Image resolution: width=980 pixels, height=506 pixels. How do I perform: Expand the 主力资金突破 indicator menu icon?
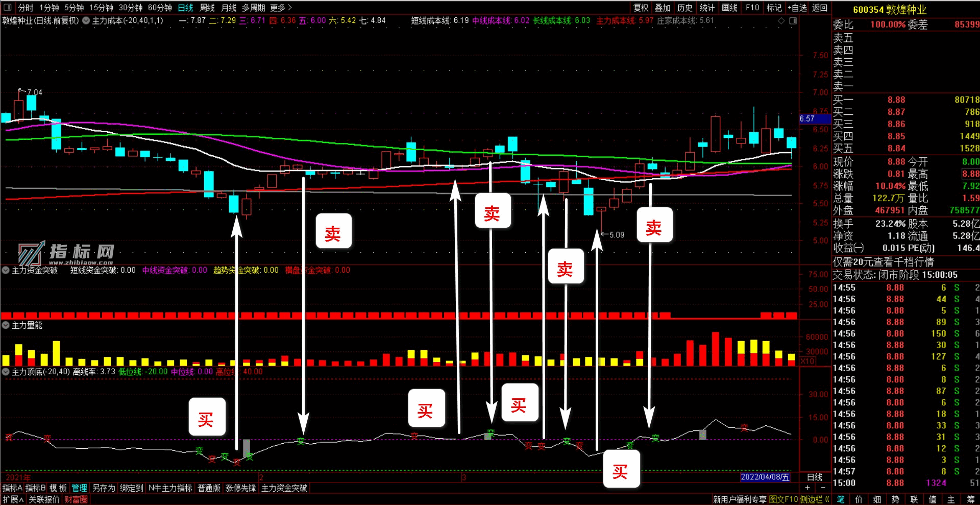6,270
